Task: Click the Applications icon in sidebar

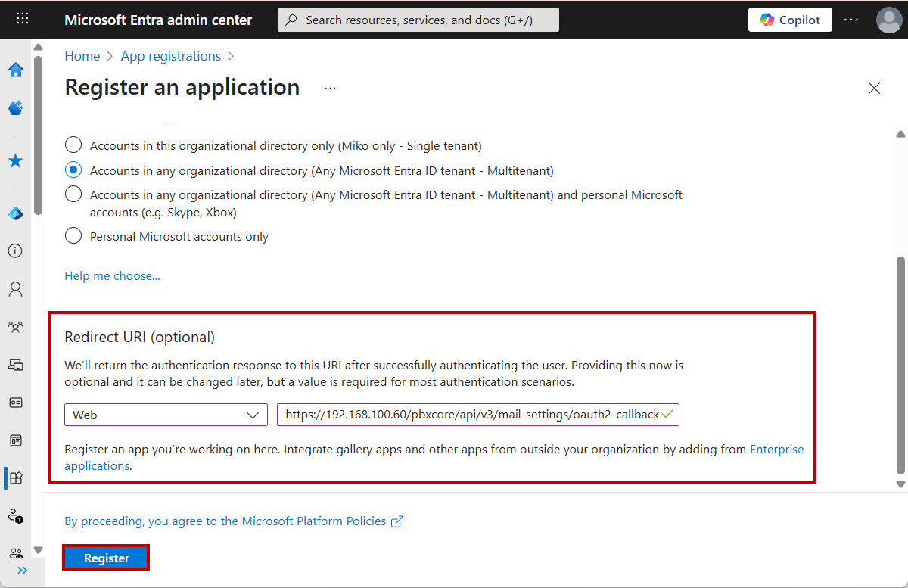Action: pos(15,478)
